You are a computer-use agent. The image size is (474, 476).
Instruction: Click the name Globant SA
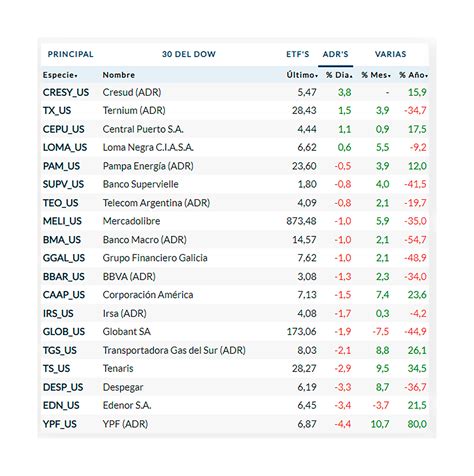tap(126, 332)
